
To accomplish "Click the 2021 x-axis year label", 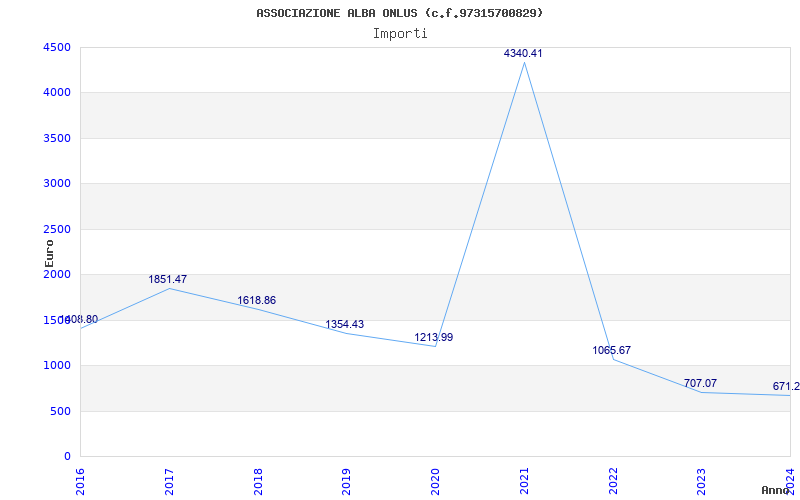I will click(524, 481).
